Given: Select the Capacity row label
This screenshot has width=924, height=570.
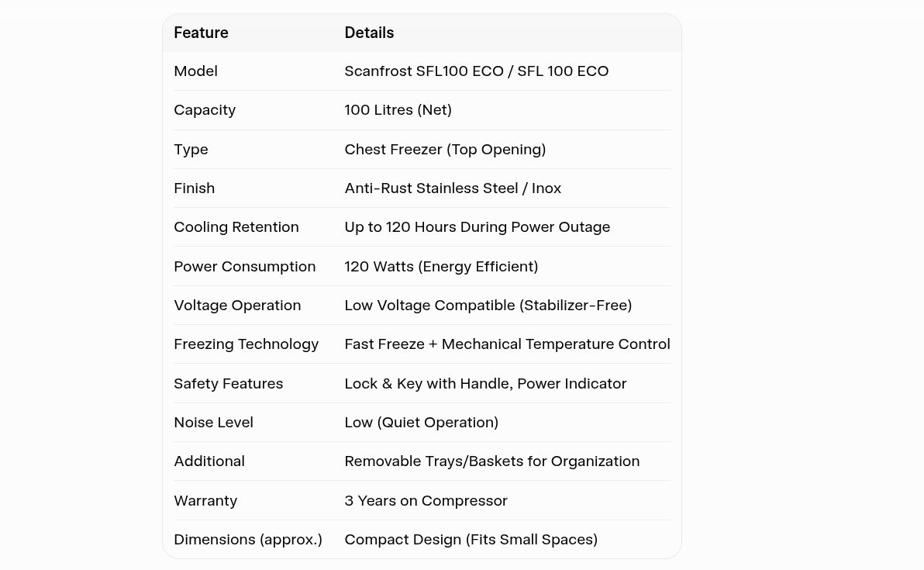Looking at the screenshot, I should coord(205,110).
